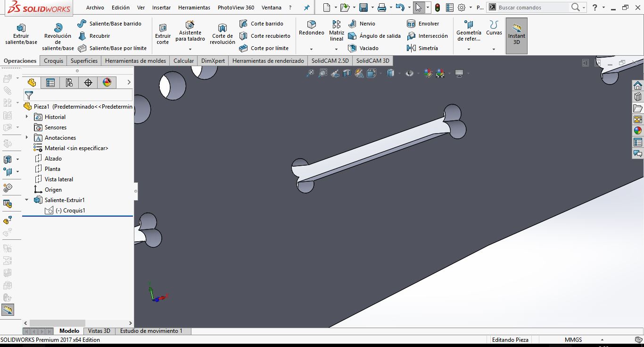Collapse the Saliente-Extruir1 feature node

tap(27, 200)
